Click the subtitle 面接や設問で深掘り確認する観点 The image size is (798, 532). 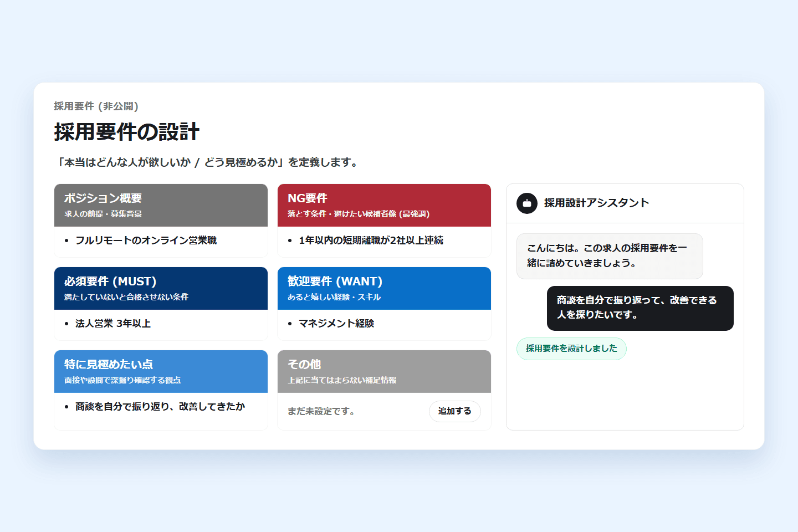click(x=122, y=380)
